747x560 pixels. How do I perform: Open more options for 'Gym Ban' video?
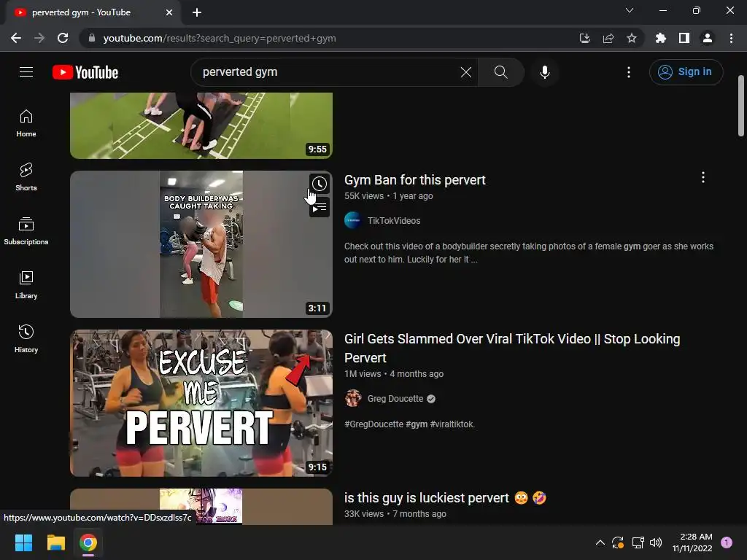[703, 177]
